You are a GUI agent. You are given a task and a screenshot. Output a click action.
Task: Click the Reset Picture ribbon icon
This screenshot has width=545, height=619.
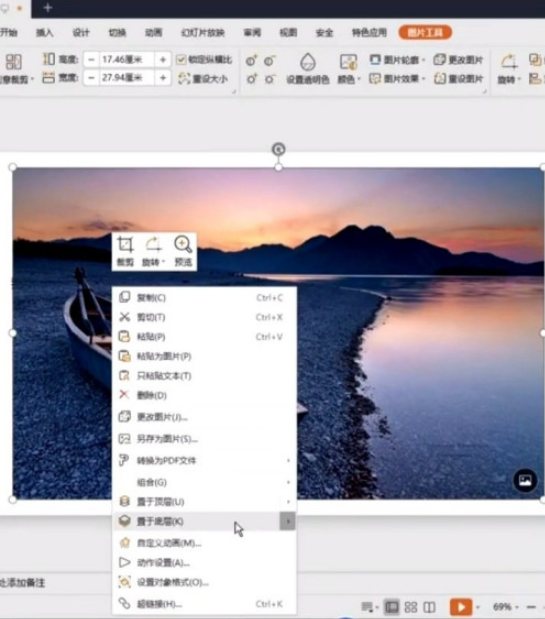pyautogui.click(x=440, y=78)
